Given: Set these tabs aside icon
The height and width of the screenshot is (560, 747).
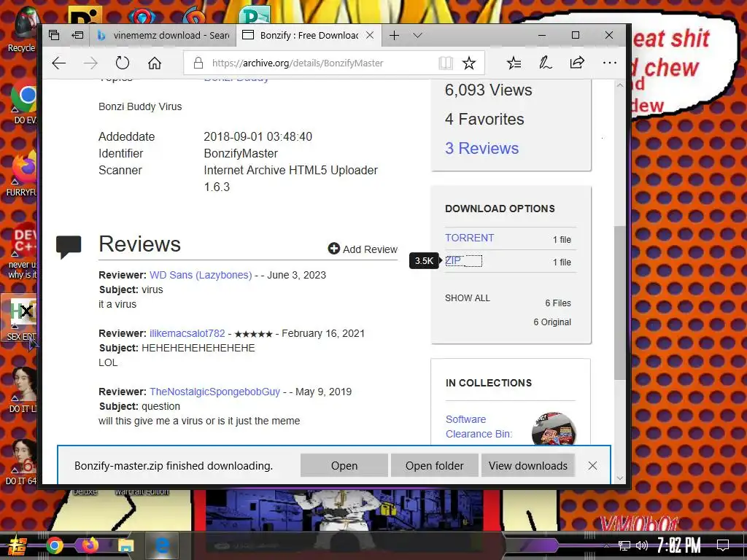Looking at the screenshot, I should coord(77,35).
